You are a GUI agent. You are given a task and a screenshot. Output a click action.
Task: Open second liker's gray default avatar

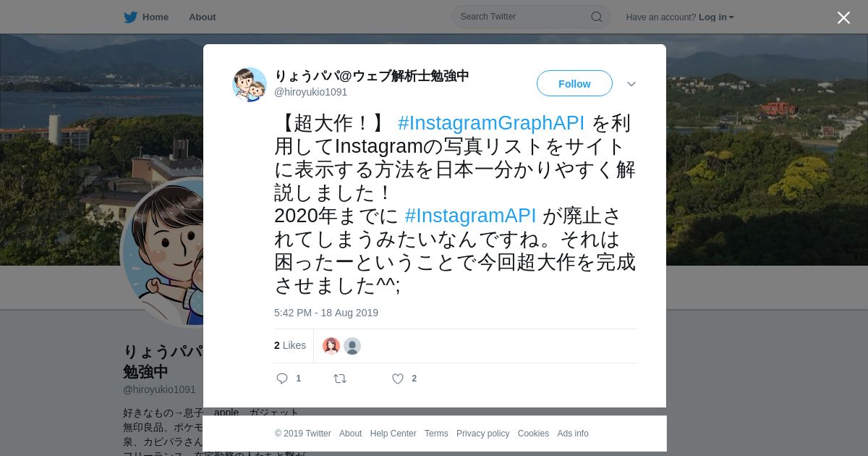[x=352, y=346]
